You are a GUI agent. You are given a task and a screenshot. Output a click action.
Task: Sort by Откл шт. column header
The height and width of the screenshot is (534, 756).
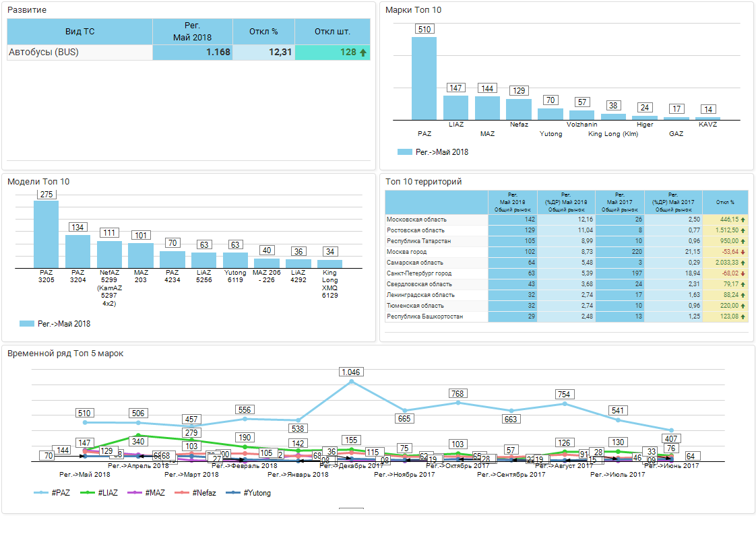332,32
